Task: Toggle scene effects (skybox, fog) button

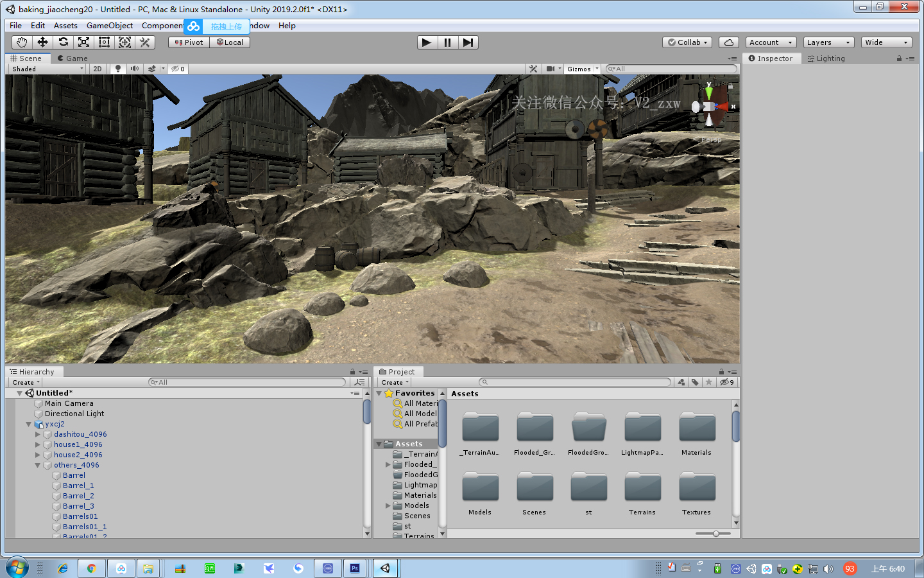Action: click(x=152, y=69)
